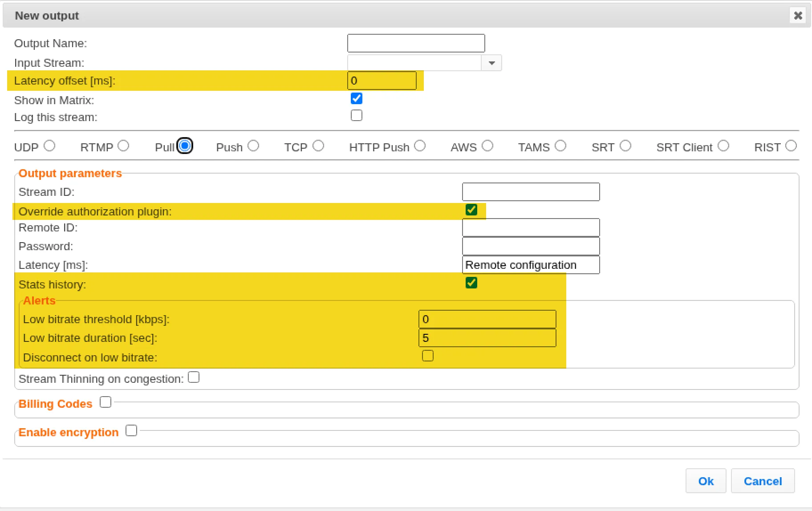
Task: Click the Latency offset [ms] field
Action: click(382, 81)
